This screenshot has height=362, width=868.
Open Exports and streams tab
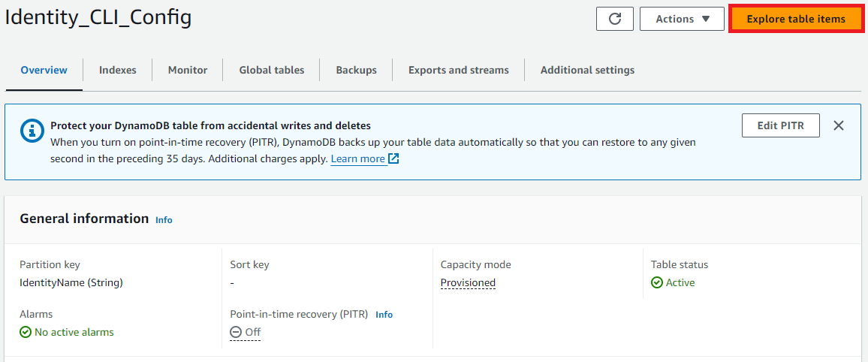(x=458, y=71)
